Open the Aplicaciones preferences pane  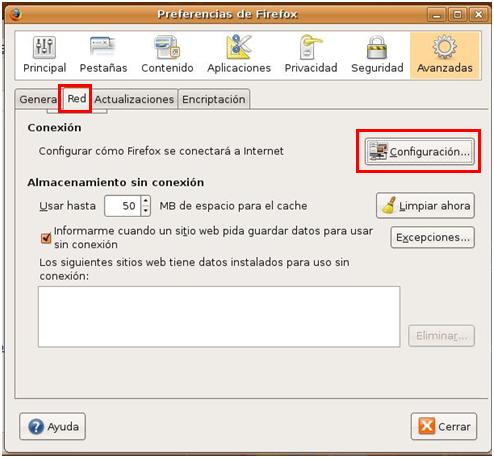click(x=239, y=55)
